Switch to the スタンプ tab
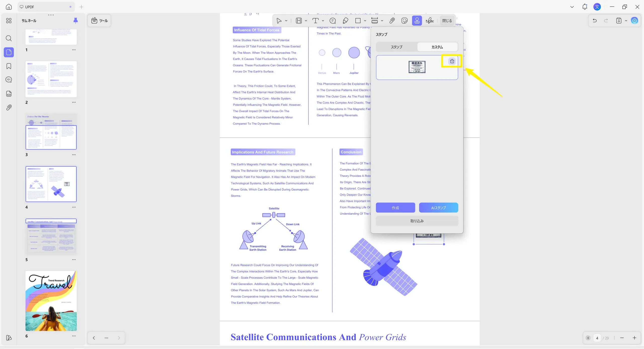The image size is (644, 349). click(396, 47)
